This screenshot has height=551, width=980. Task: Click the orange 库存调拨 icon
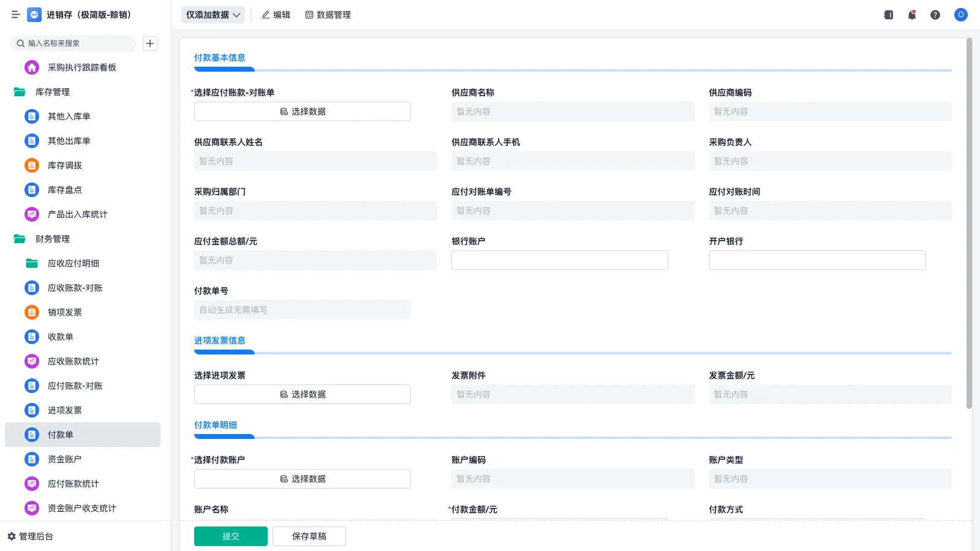[32, 165]
